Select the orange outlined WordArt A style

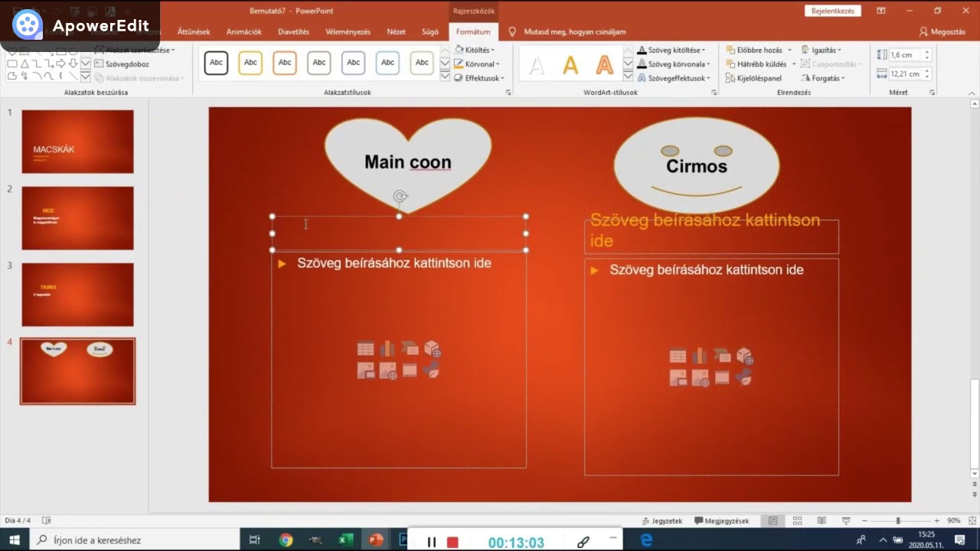point(605,65)
